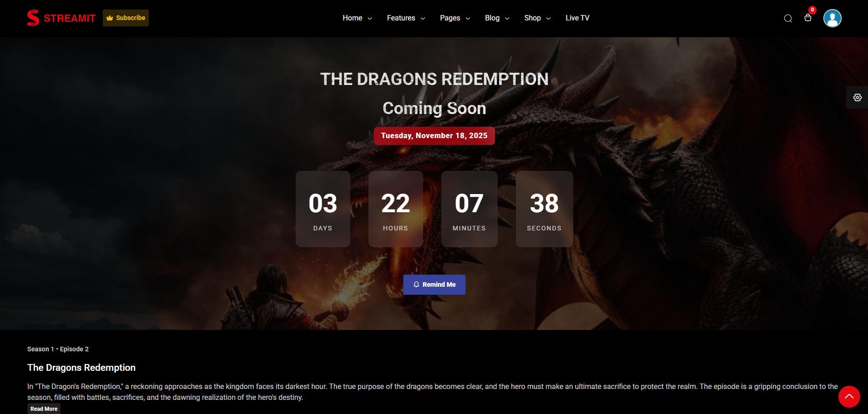This screenshot has width=868, height=414.
Task: Open the search magnifier icon
Action: click(788, 18)
